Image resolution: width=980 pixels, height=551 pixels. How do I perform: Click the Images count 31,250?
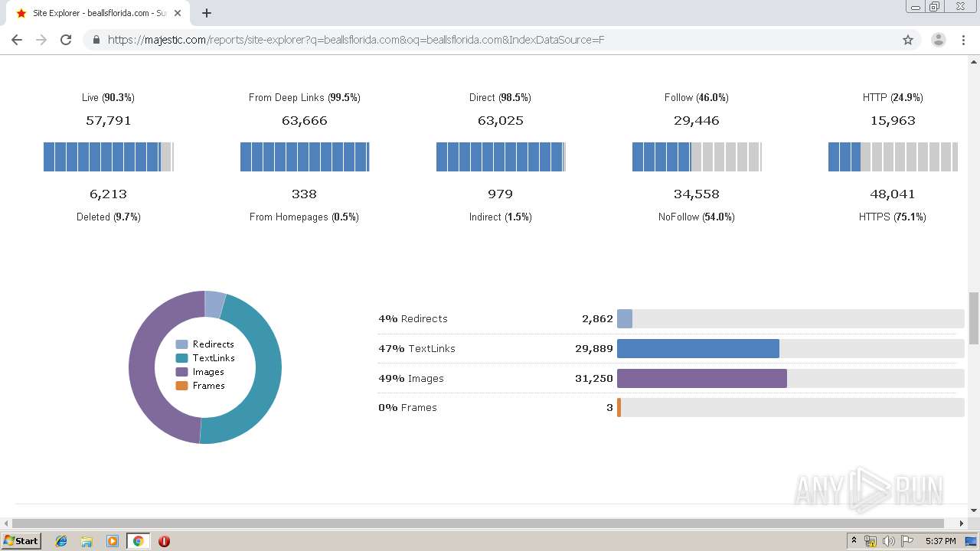(x=594, y=378)
